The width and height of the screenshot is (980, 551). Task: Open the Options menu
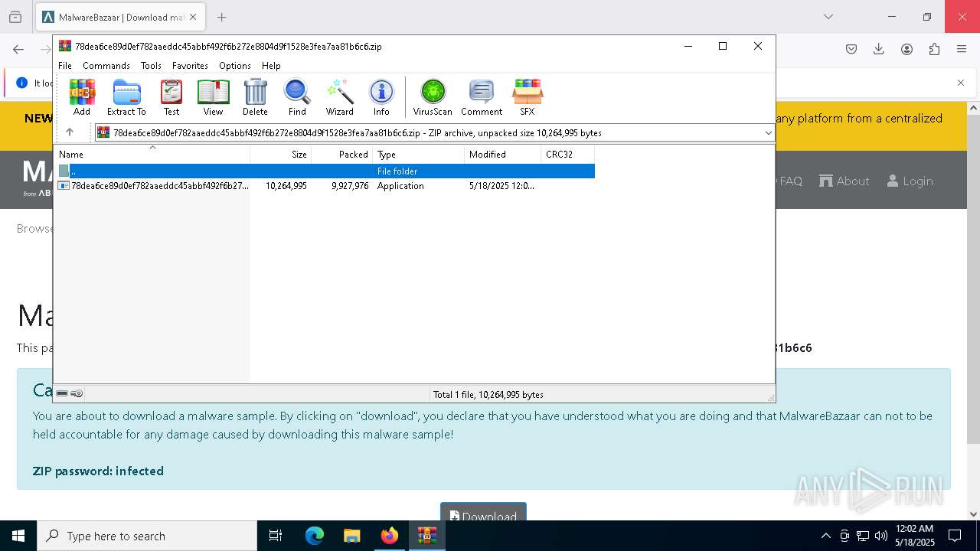pyautogui.click(x=235, y=66)
